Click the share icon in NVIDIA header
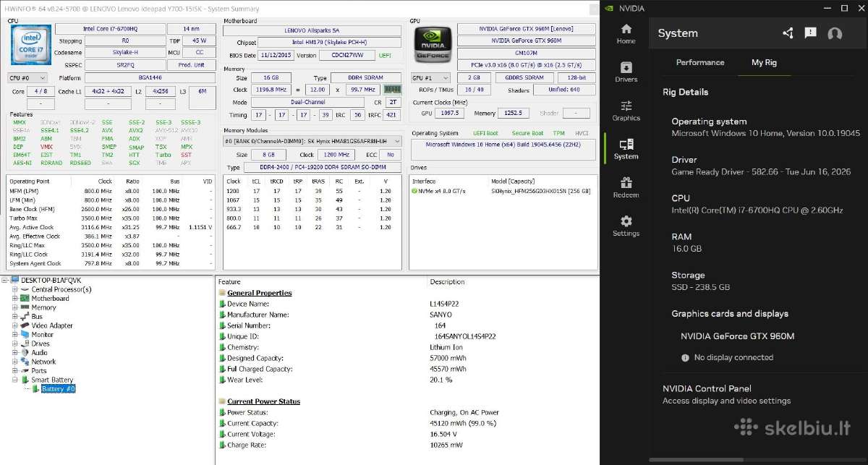Screen dimensions: 868x465 click(x=788, y=33)
